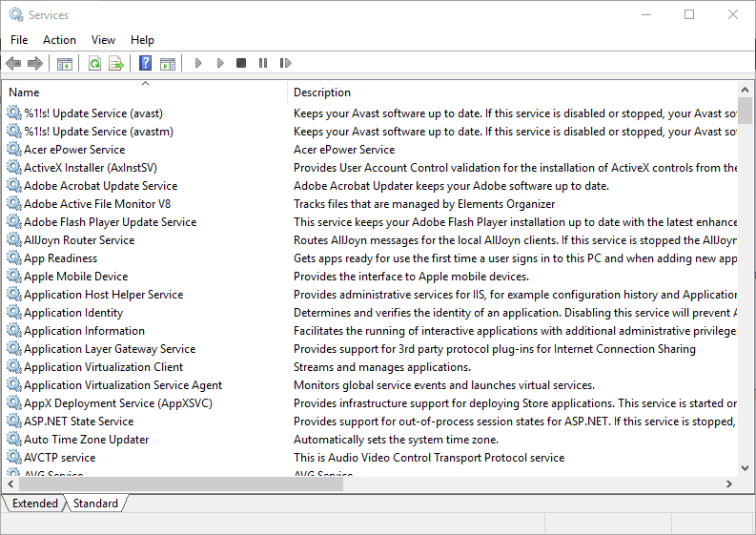Click gear icon of Adobe Active File Monitor V8
Image resolution: width=756 pixels, height=535 pixels.
(14, 204)
